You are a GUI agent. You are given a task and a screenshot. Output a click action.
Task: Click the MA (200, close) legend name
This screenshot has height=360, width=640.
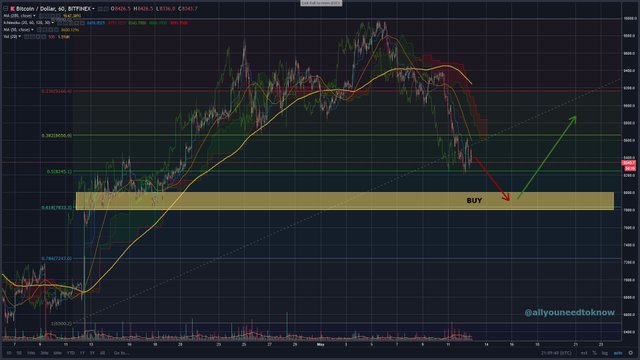18,16
